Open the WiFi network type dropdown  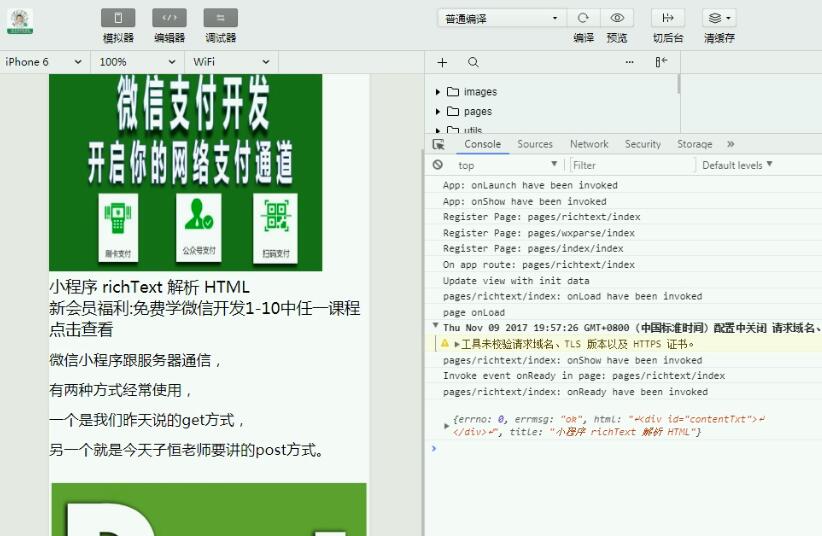point(231,62)
